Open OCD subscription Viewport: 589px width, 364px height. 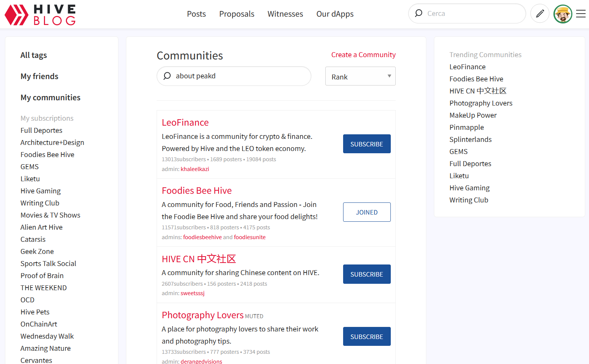27,300
